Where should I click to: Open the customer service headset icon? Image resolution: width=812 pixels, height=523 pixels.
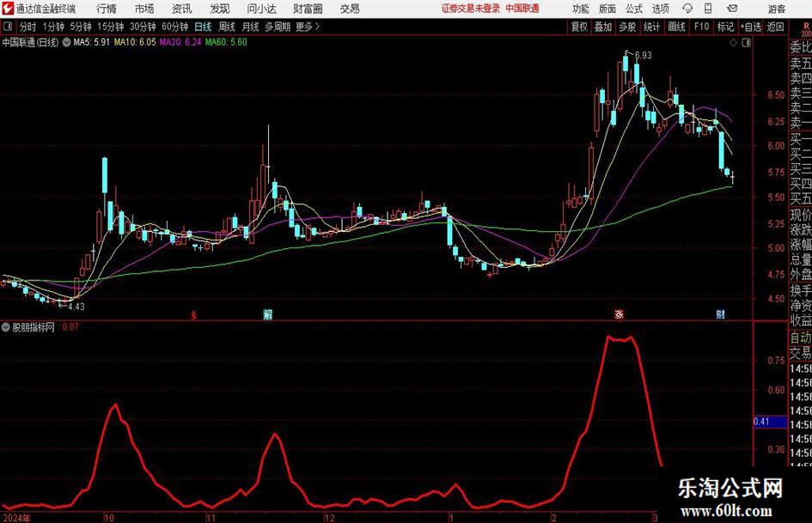coord(687,9)
